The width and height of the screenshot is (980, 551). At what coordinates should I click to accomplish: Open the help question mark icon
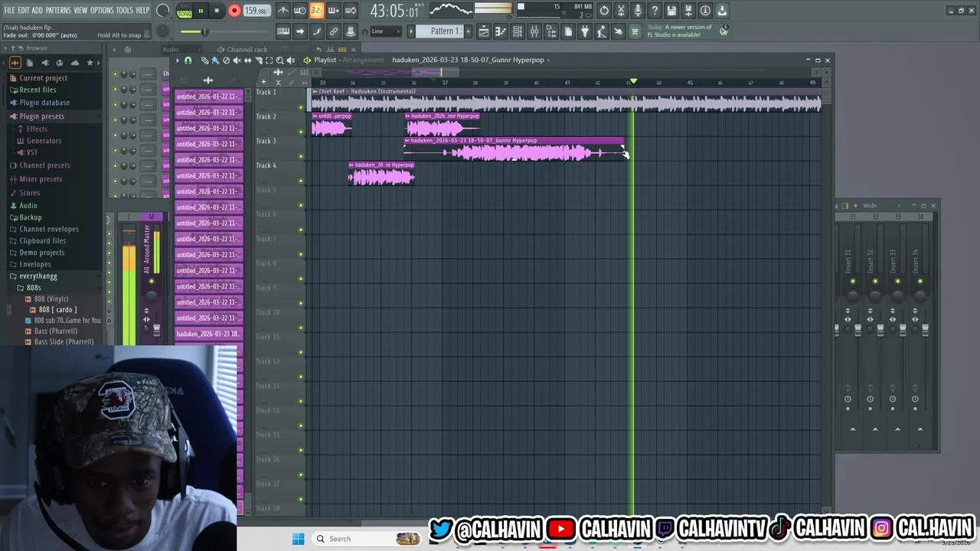click(655, 11)
